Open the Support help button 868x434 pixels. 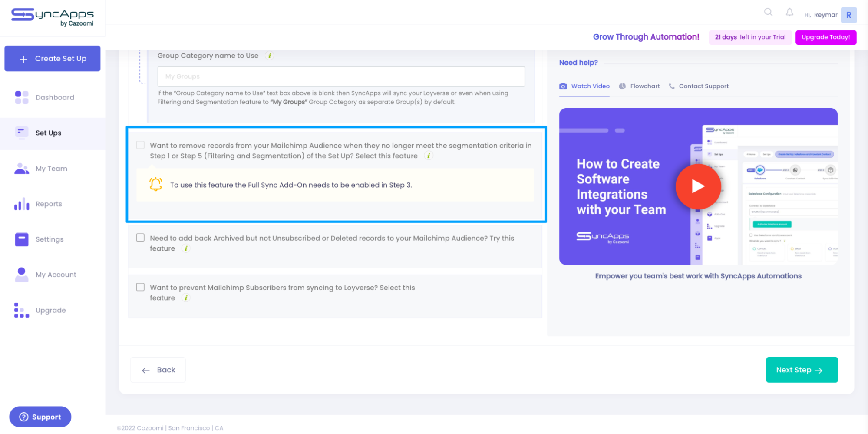(x=40, y=417)
